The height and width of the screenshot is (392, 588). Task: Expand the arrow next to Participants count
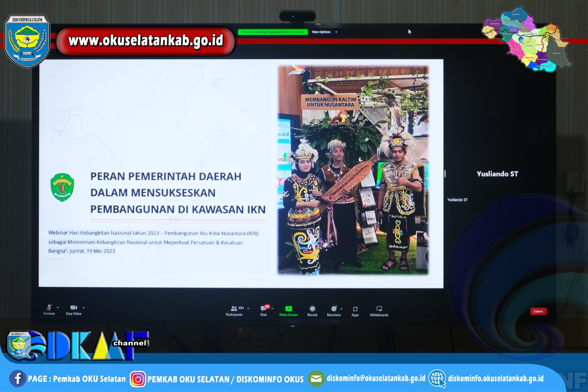[x=248, y=309]
